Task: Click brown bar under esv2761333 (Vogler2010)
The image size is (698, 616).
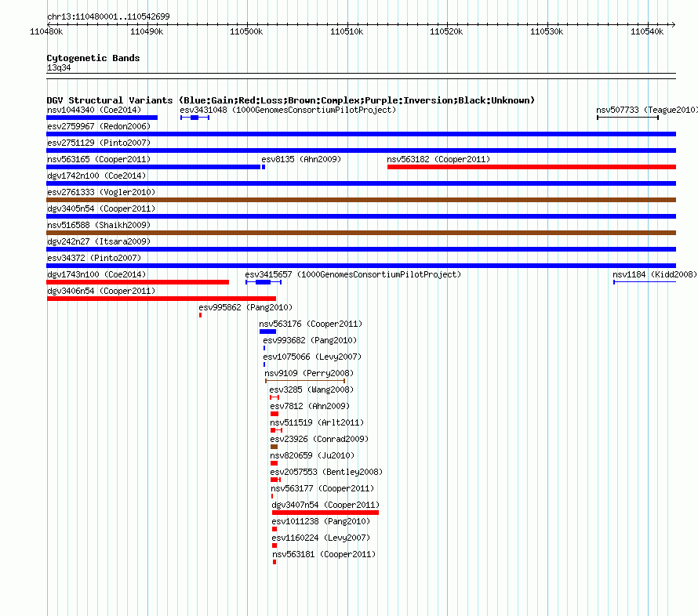Action: click(361, 200)
